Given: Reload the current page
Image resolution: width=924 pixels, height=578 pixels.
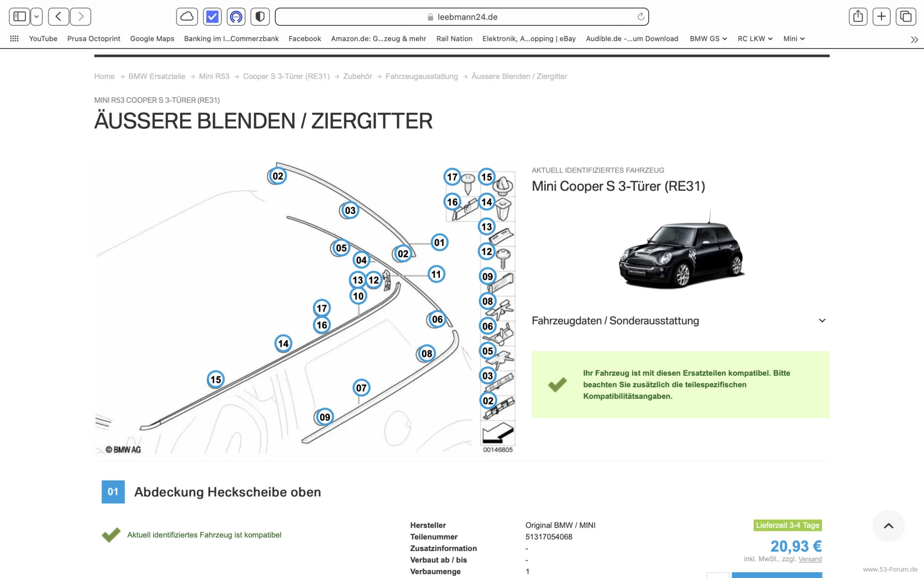Looking at the screenshot, I should pyautogui.click(x=641, y=17).
